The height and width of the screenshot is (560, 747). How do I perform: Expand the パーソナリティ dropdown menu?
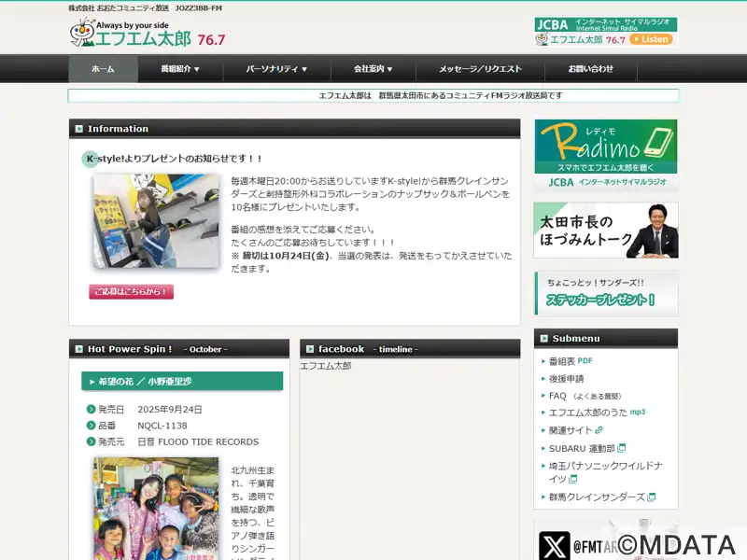click(x=275, y=69)
